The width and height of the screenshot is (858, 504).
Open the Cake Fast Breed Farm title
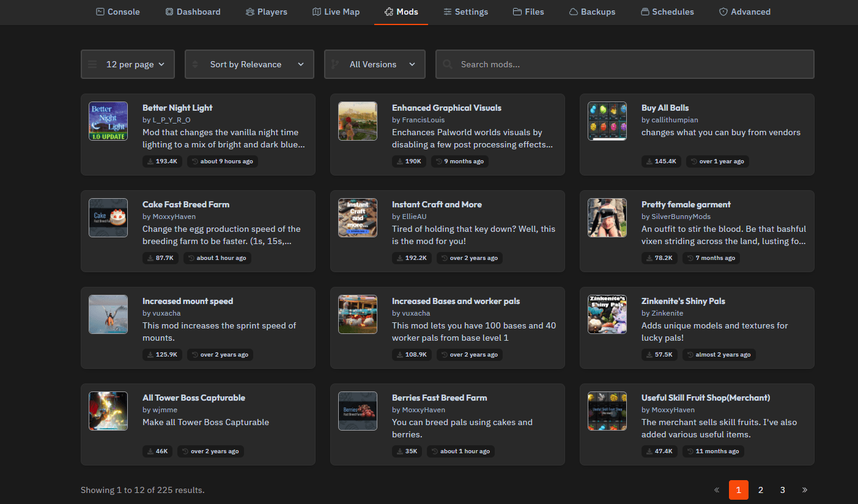[x=186, y=204]
